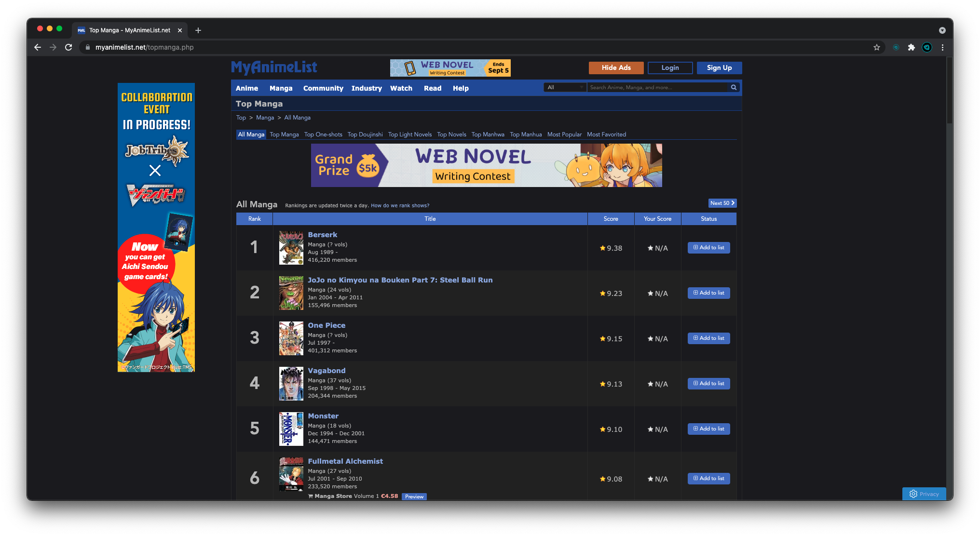Open the Watch menu
The width and height of the screenshot is (980, 536).
click(x=401, y=88)
